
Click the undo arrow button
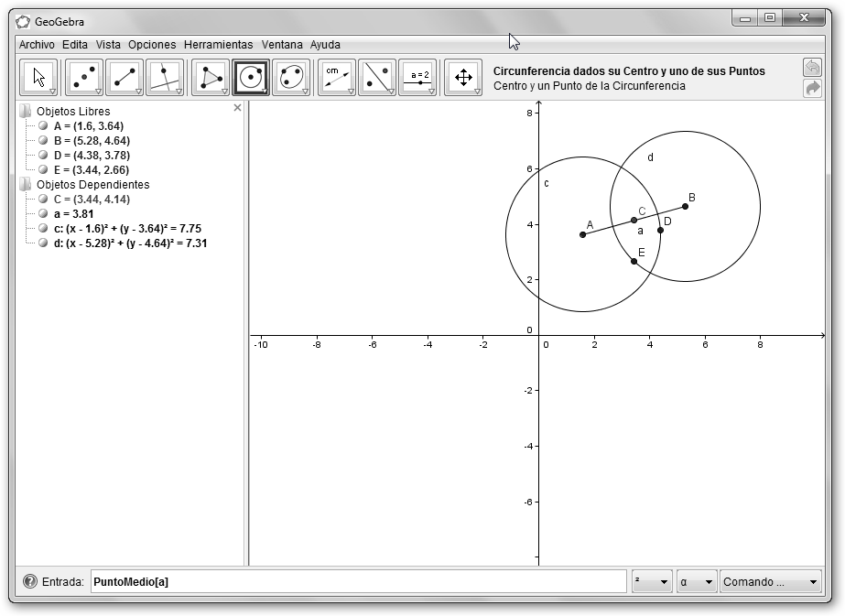[x=812, y=68]
